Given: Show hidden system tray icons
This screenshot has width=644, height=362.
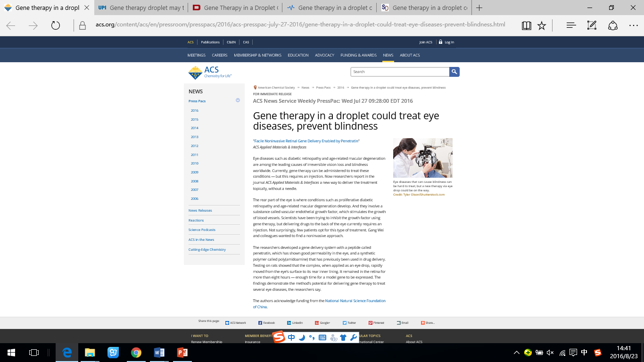Looking at the screenshot, I should click(517, 353).
